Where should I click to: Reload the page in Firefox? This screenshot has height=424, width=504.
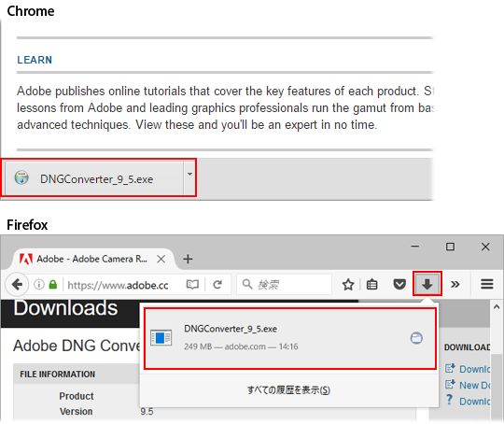[x=217, y=285]
